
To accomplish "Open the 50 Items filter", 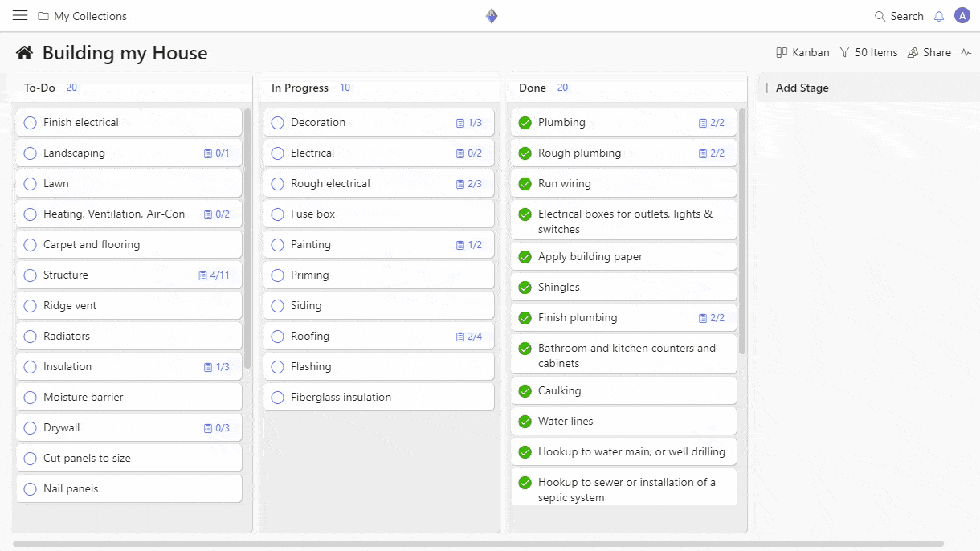I will [868, 53].
